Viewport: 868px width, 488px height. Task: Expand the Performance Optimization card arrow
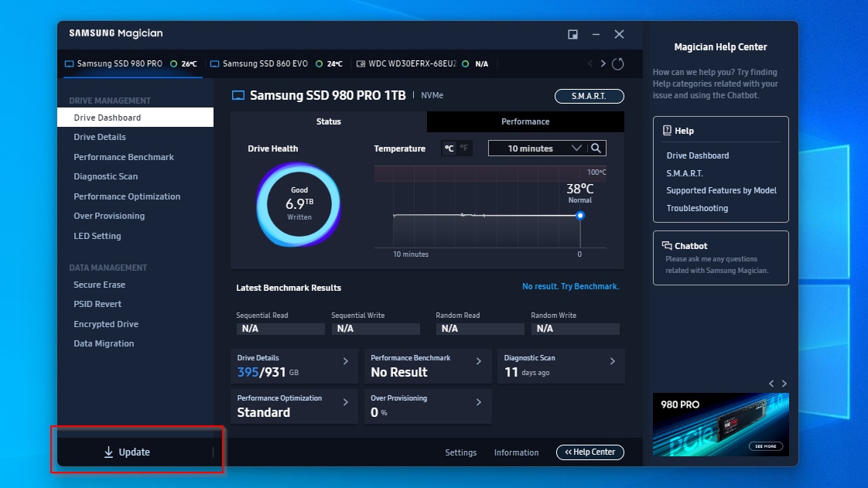click(x=346, y=402)
